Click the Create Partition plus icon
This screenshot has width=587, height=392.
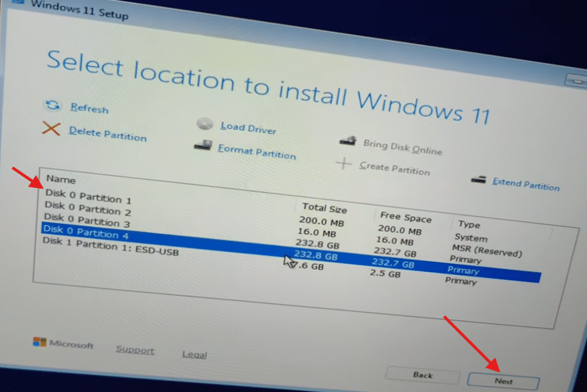[345, 164]
